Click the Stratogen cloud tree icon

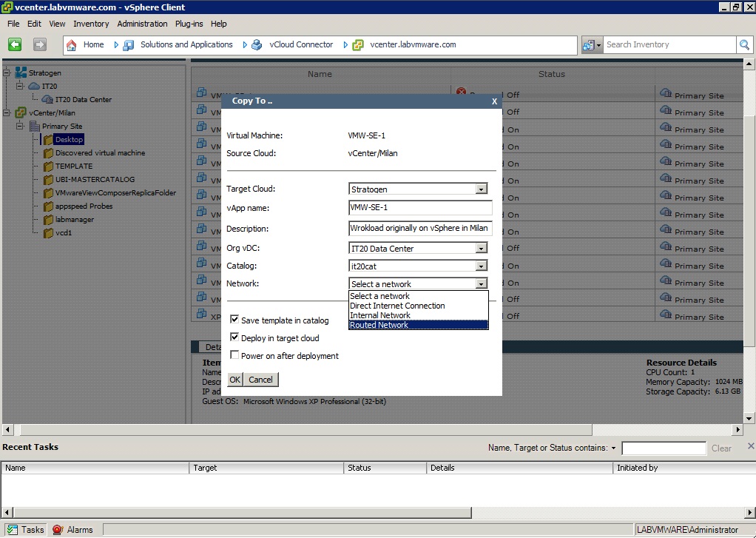tap(21, 73)
